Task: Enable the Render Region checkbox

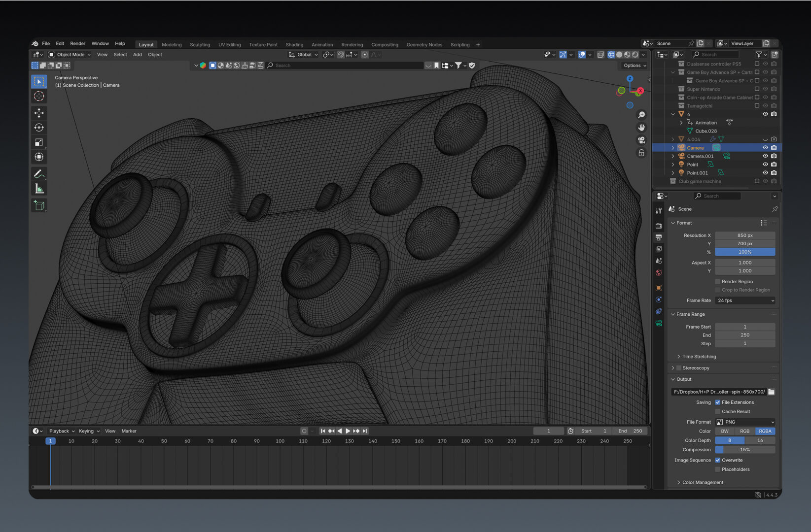Action: point(718,282)
